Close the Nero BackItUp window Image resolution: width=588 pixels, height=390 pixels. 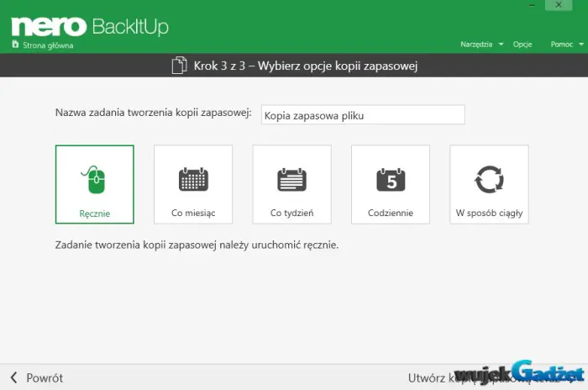coord(559,5)
